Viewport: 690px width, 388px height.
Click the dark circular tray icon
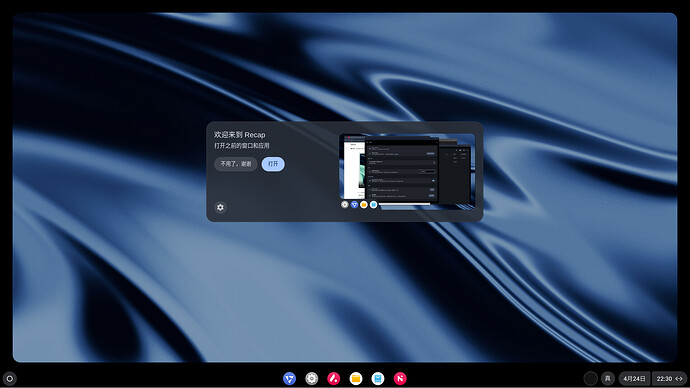[591, 378]
